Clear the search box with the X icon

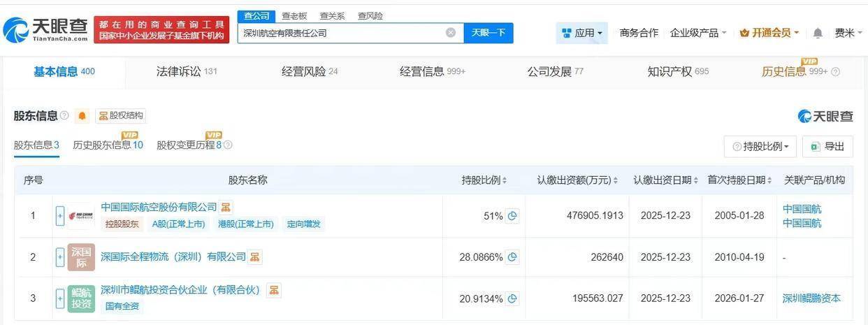tap(451, 33)
